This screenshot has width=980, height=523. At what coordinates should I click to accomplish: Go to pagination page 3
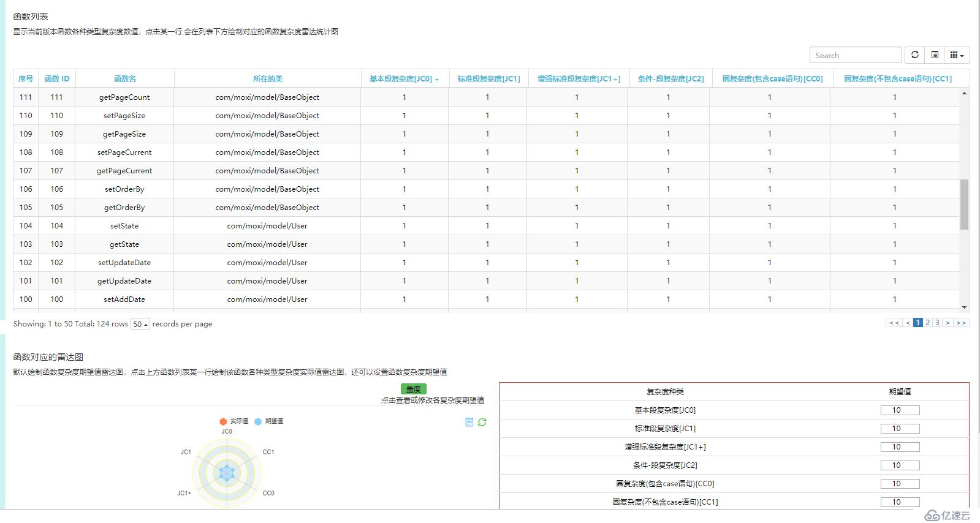(937, 323)
